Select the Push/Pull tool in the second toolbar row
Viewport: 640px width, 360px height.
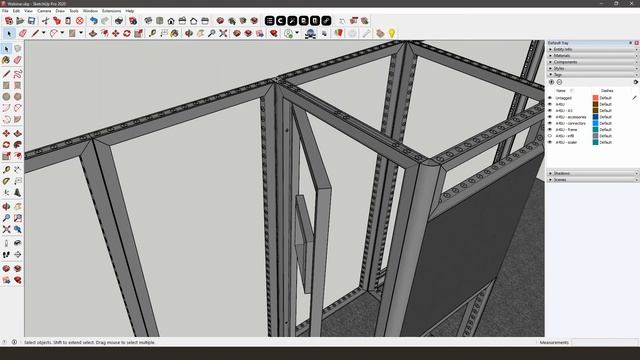click(93, 33)
